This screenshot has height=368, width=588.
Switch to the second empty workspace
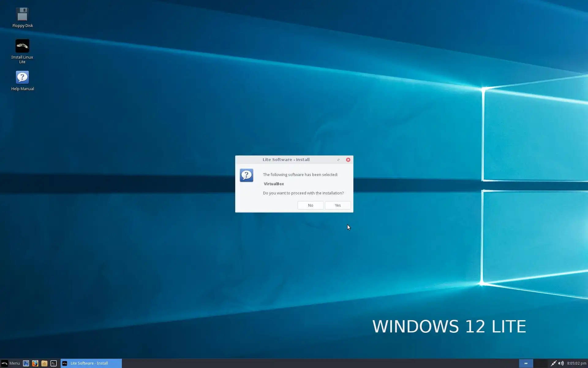[540, 363]
